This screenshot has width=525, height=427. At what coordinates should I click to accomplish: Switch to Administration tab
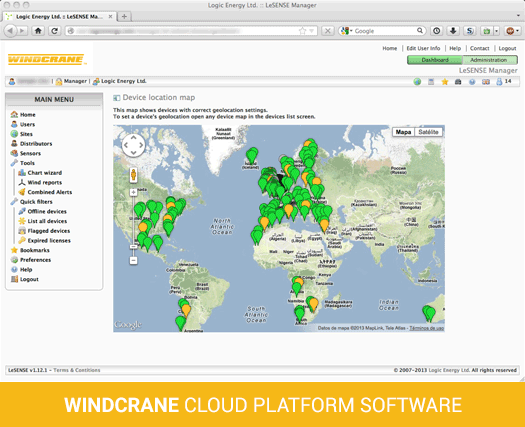click(x=490, y=60)
